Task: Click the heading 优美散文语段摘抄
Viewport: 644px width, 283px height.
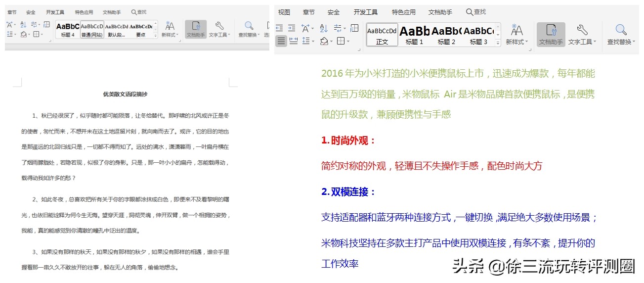Action: [125, 94]
